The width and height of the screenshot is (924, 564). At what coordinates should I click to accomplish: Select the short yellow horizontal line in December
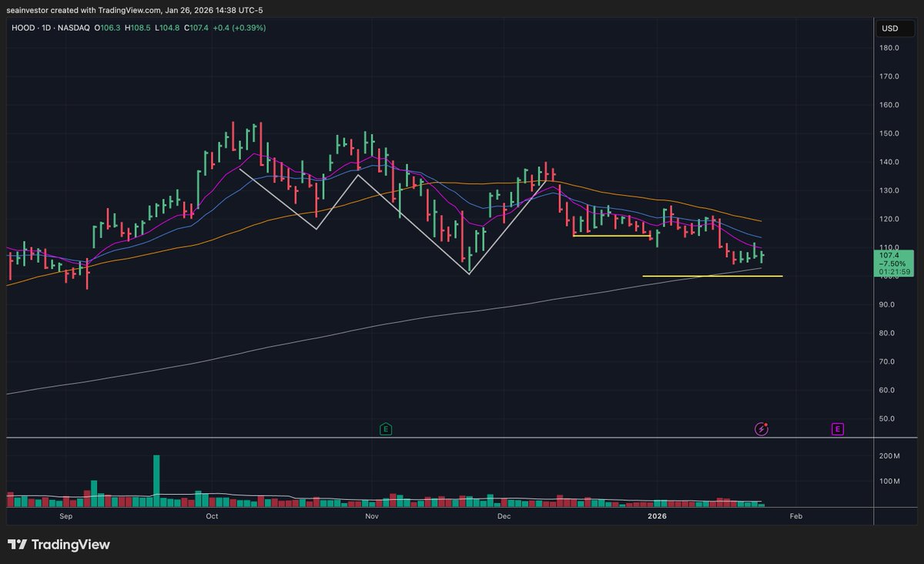[x=611, y=236]
